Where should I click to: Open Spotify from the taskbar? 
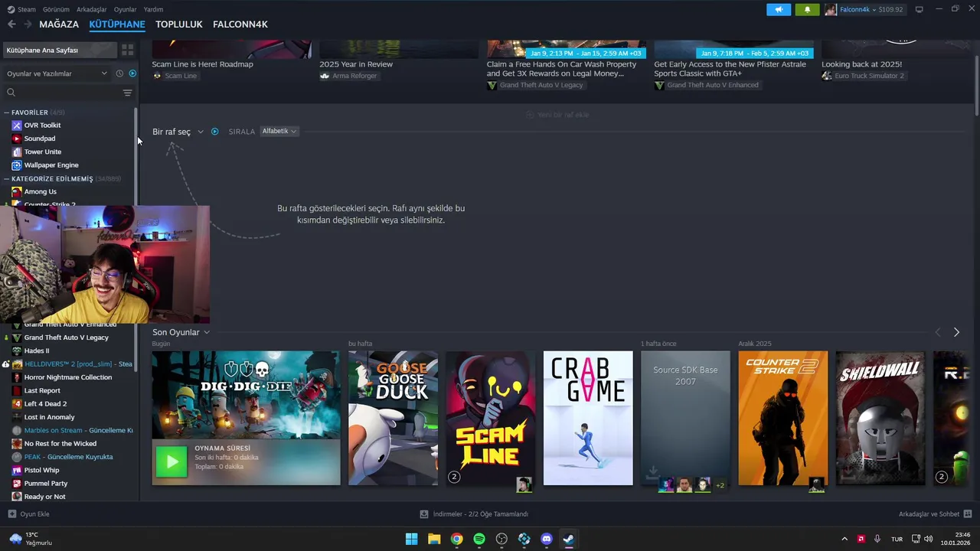coord(479,539)
